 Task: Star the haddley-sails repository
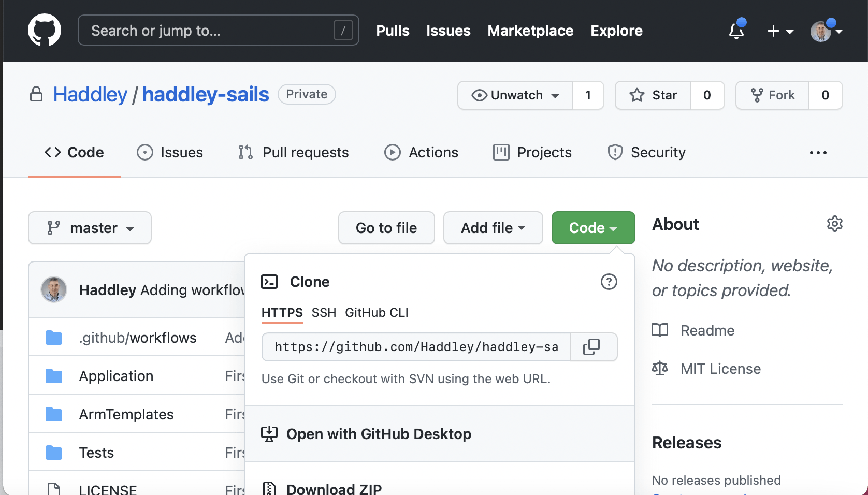(653, 95)
